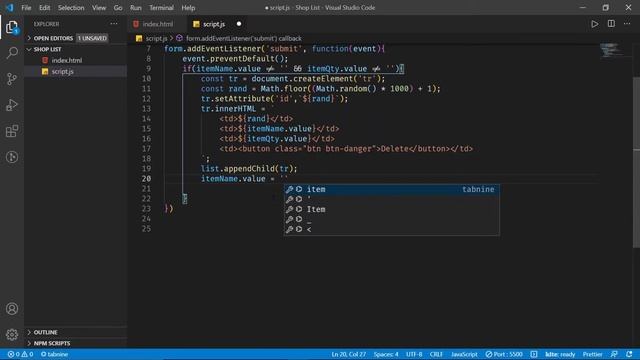Click the Port: 5500 Live Server status
The height and width of the screenshot is (360, 640).
tap(504, 354)
